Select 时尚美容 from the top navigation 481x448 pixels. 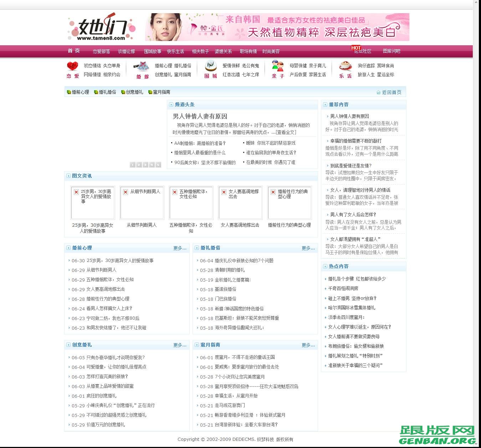coord(271,51)
